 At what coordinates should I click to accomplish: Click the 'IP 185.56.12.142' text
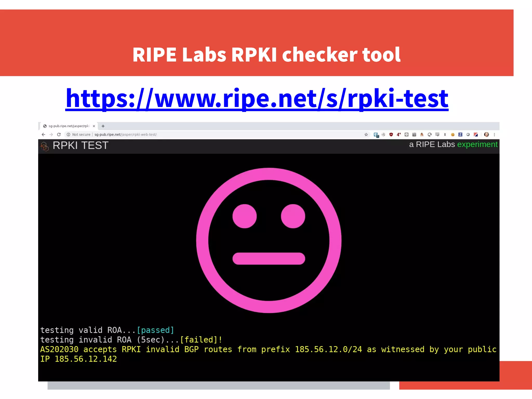coord(78,359)
